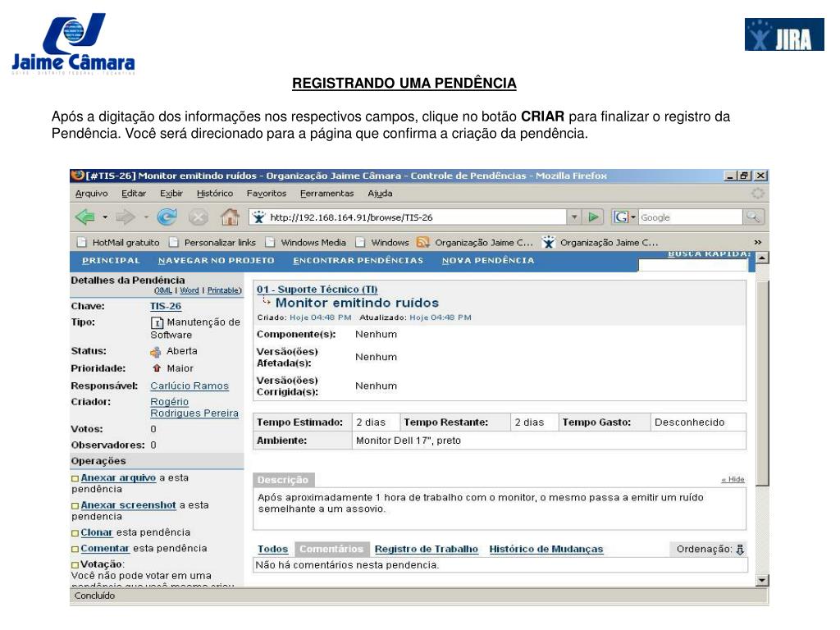Click Anexar arquivo operation link
The width and height of the screenshot is (840, 630).
point(118,478)
